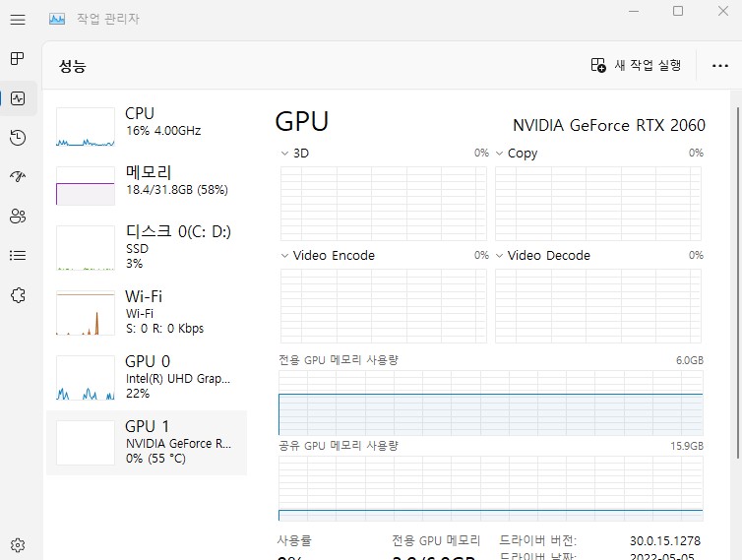742x560 pixels.
Task: Click the 15.9GB shared memory maximum label
Action: 687,446
